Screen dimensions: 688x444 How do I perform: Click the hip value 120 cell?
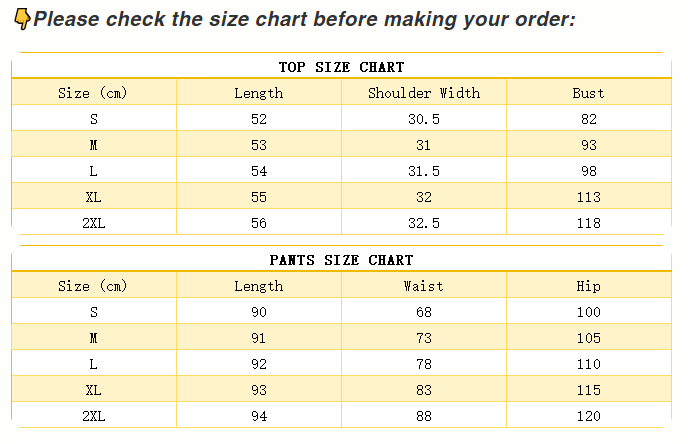(x=588, y=416)
